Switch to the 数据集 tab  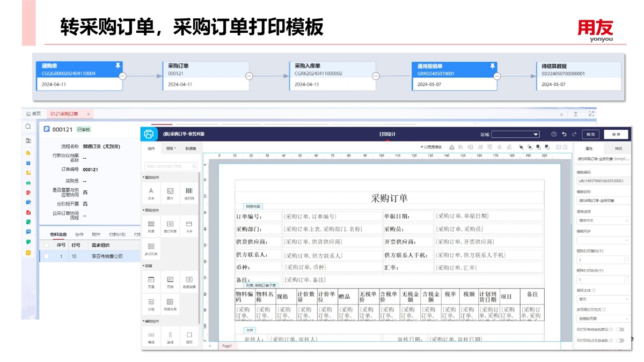tap(191, 149)
